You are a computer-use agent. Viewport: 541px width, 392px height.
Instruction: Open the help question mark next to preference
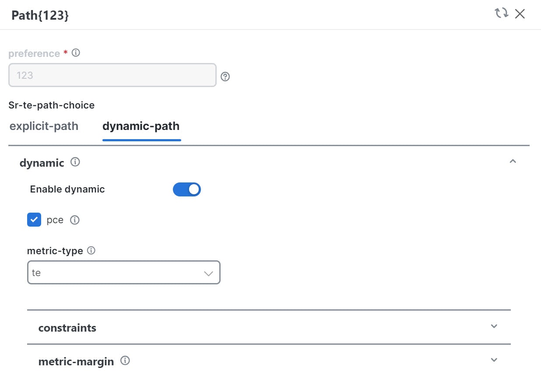[225, 77]
